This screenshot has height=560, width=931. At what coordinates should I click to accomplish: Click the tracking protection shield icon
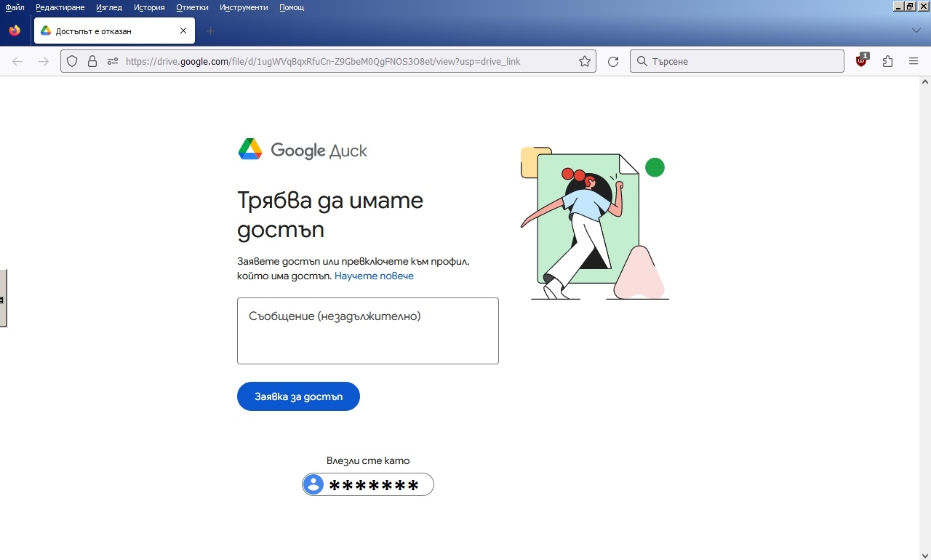72,62
